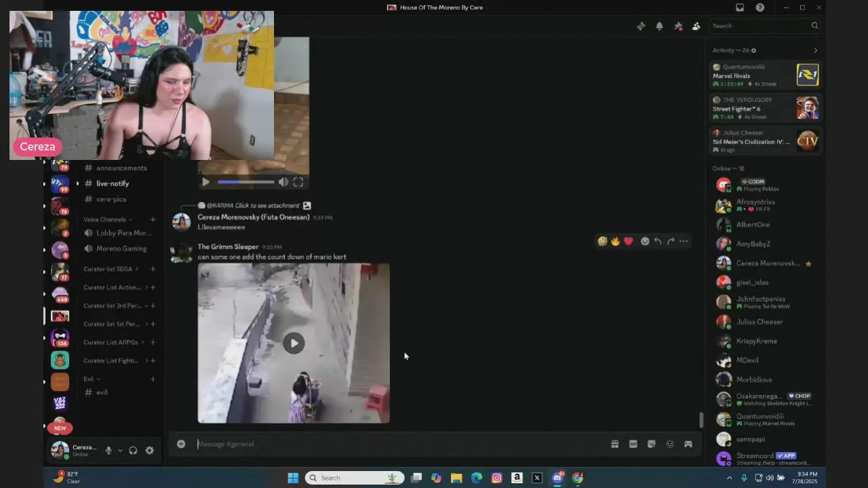Image resolution: width=868 pixels, height=488 pixels.
Task: Open the gift Nitro icon
Action: (614, 444)
